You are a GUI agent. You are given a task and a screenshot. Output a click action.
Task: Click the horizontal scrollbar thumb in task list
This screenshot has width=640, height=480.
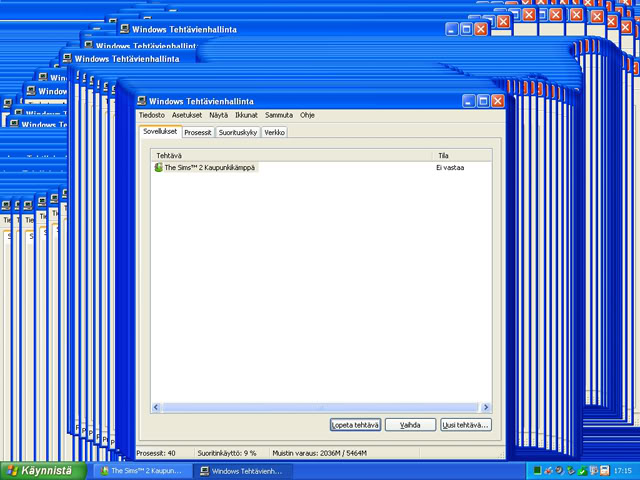click(320, 407)
